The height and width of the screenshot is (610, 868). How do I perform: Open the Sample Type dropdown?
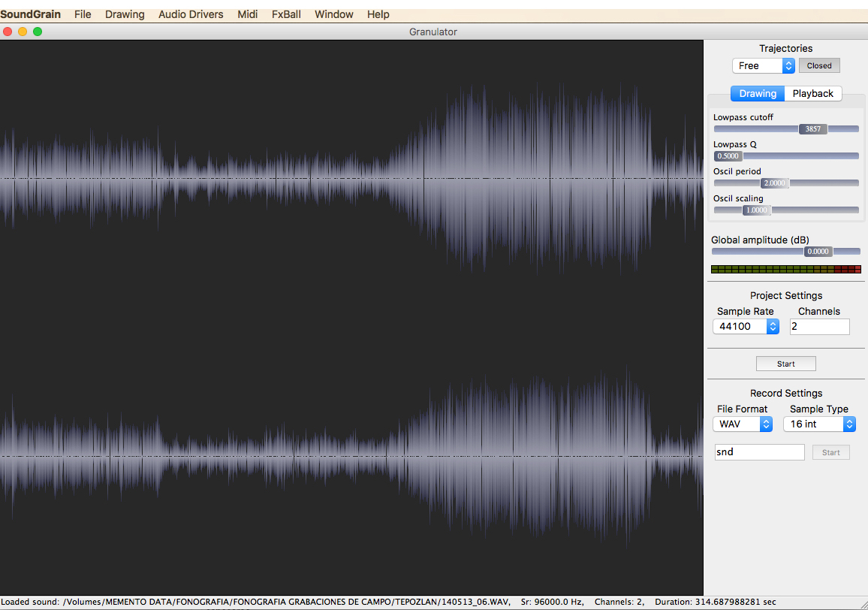pyautogui.click(x=819, y=424)
